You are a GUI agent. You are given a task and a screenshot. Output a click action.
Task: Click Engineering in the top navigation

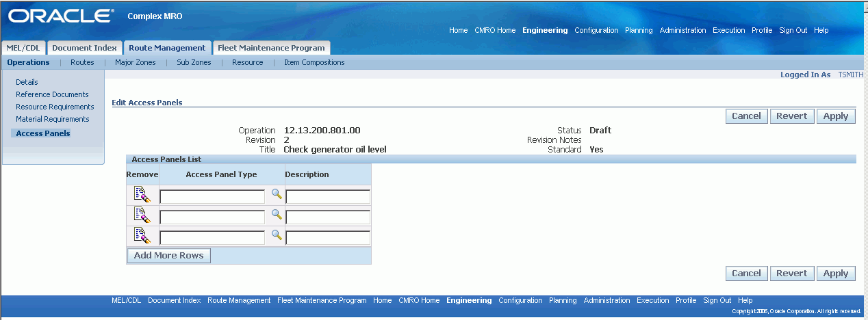(x=545, y=30)
